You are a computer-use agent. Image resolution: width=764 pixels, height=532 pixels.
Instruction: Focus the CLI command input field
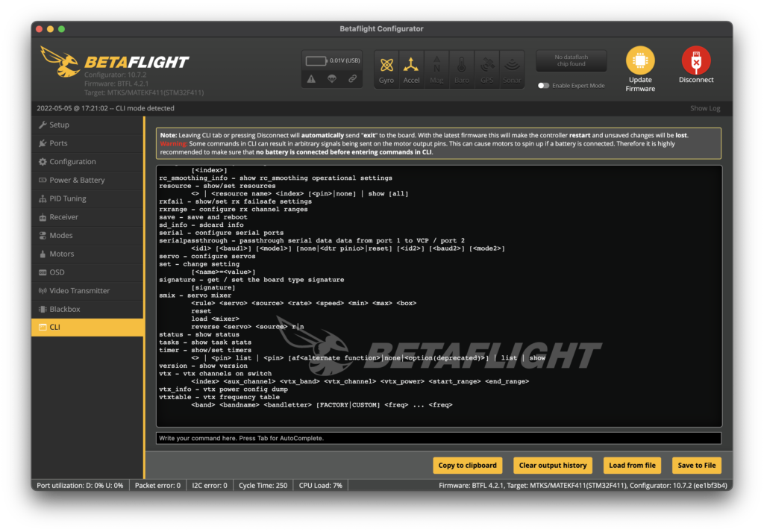439,438
